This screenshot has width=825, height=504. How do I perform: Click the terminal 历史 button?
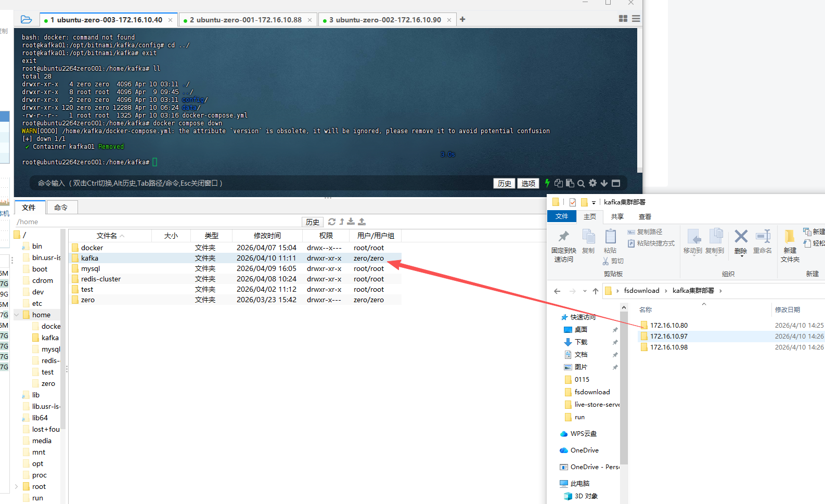(x=504, y=183)
